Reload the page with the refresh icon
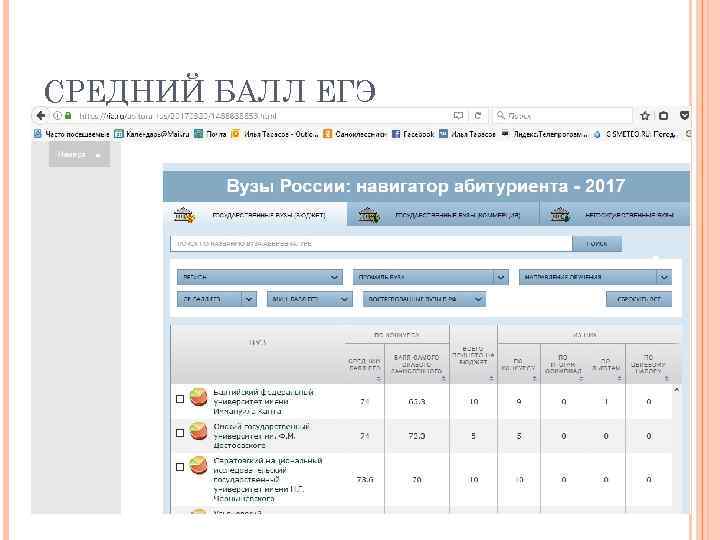Image resolution: width=720 pixels, height=540 pixels. point(478,116)
